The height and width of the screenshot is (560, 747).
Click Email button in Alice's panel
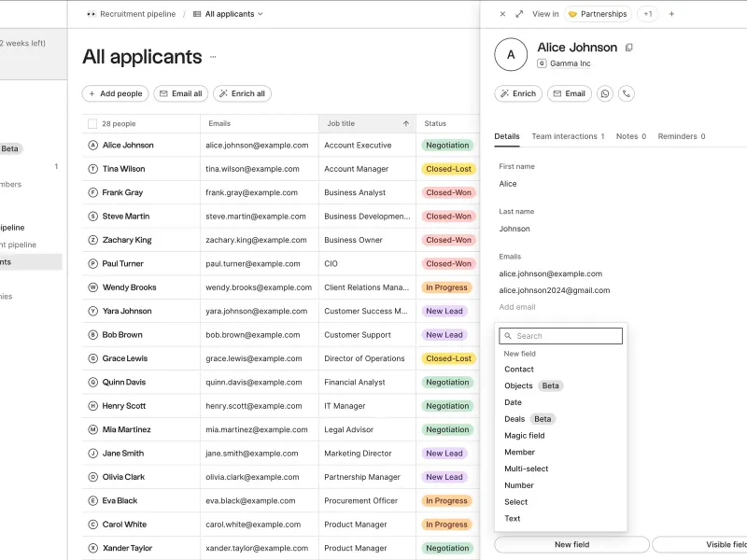(x=570, y=94)
